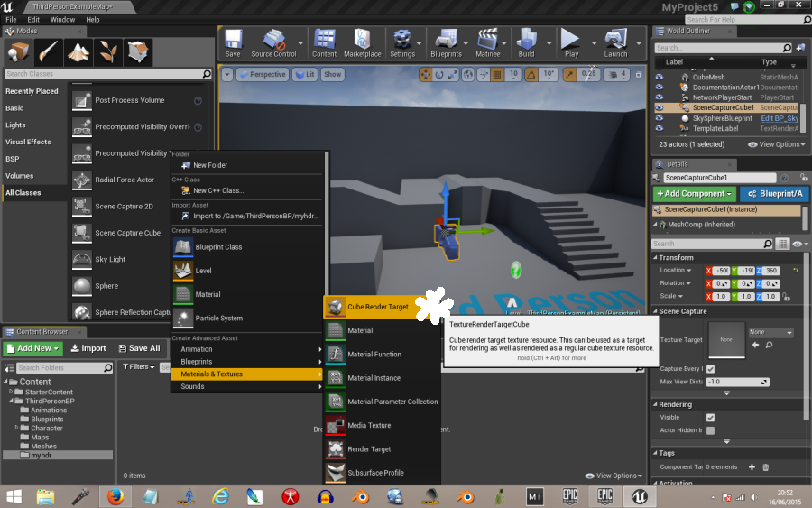Click the Save toolbar icon
Screen dimensions: 812x508
[233, 43]
